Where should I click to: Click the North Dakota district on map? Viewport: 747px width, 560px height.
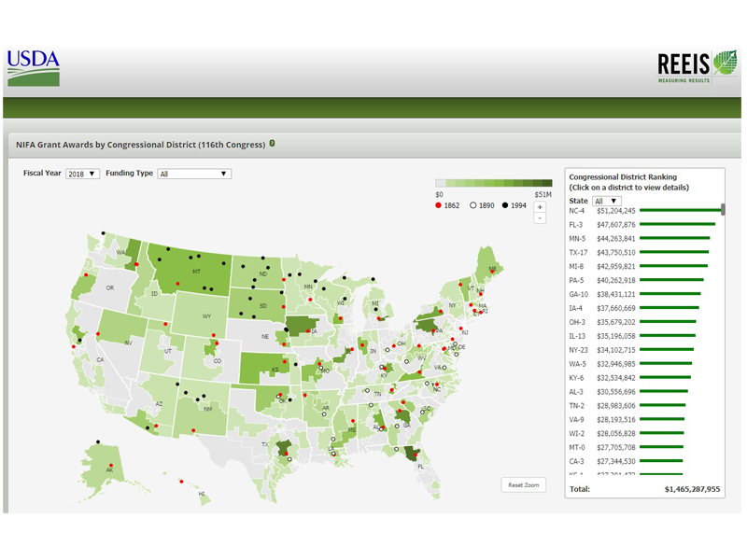258,273
